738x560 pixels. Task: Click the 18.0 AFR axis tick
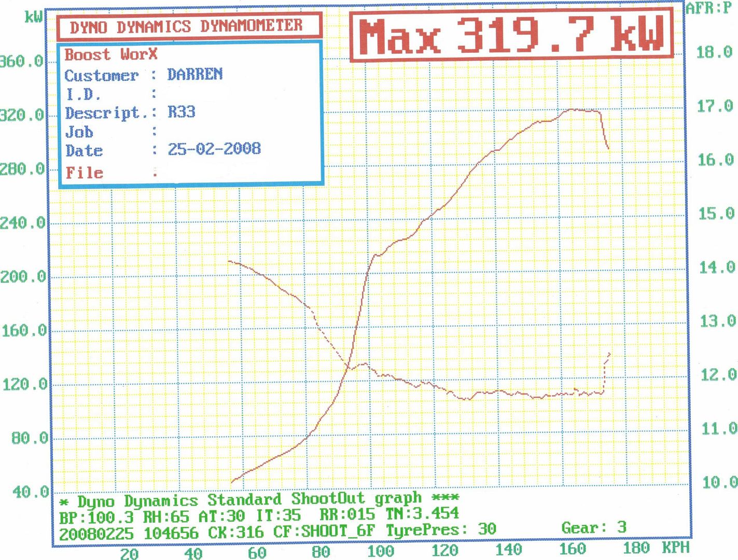[714, 52]
